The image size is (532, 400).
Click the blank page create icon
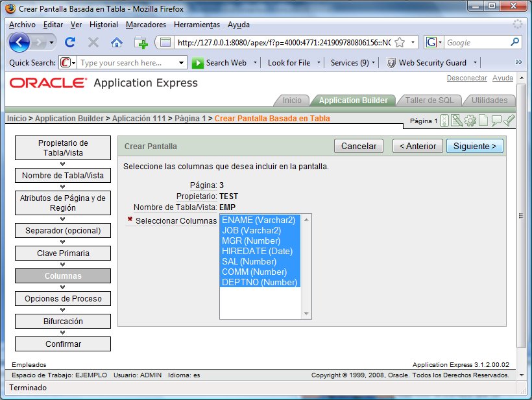(483, 121)
